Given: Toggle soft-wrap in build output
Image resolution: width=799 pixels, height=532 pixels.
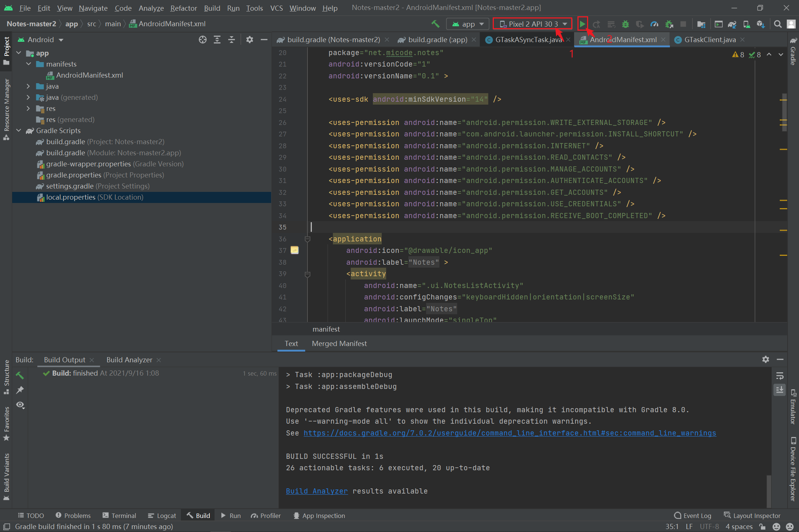Looking at the screenshot, I should (x=780, y=376).
